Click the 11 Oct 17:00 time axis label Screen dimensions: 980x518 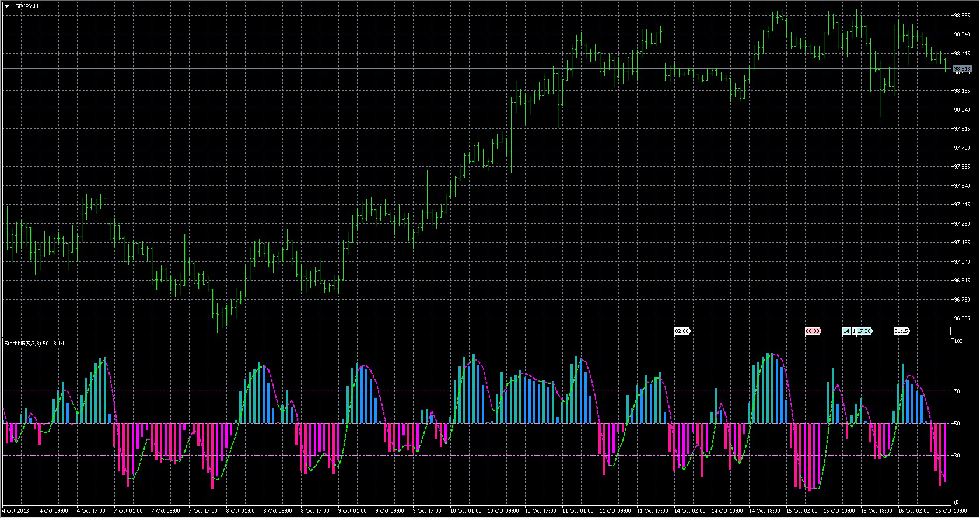point(653,511)
